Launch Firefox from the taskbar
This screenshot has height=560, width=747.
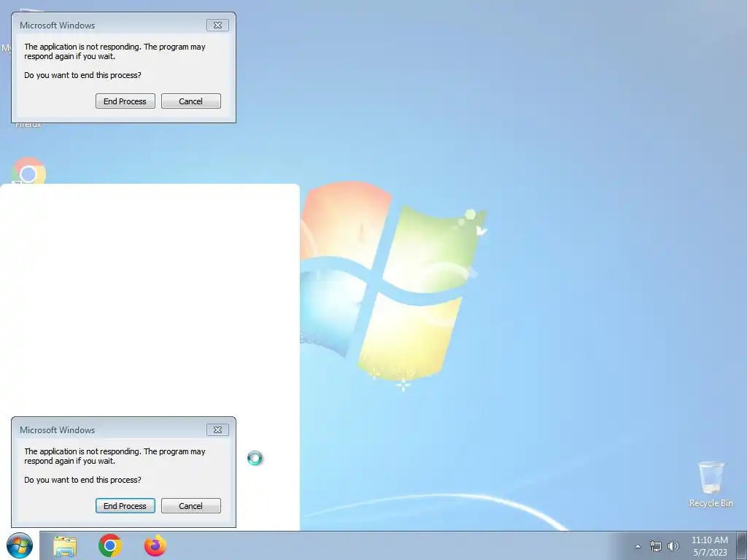pyautogui.click(x=155, y=545)
